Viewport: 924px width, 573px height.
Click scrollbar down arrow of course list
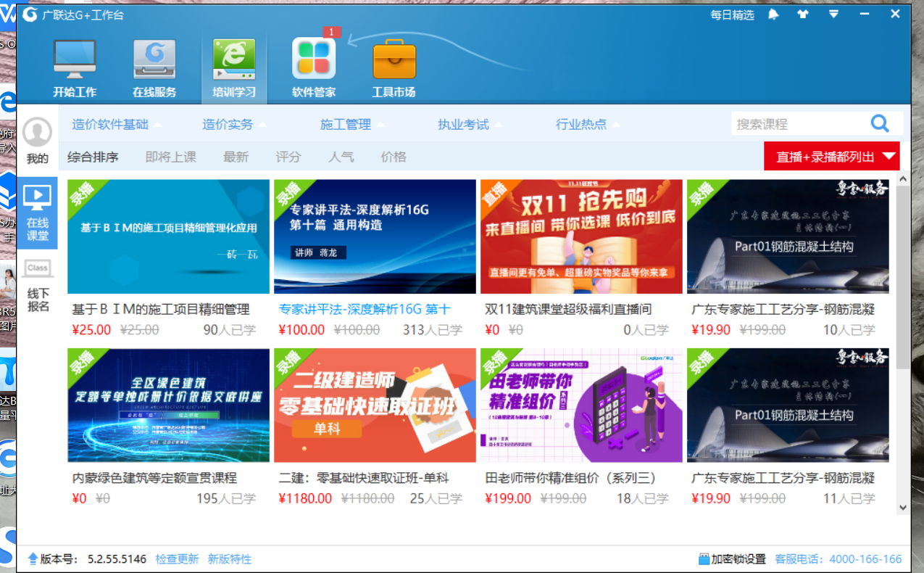point(902,508)
